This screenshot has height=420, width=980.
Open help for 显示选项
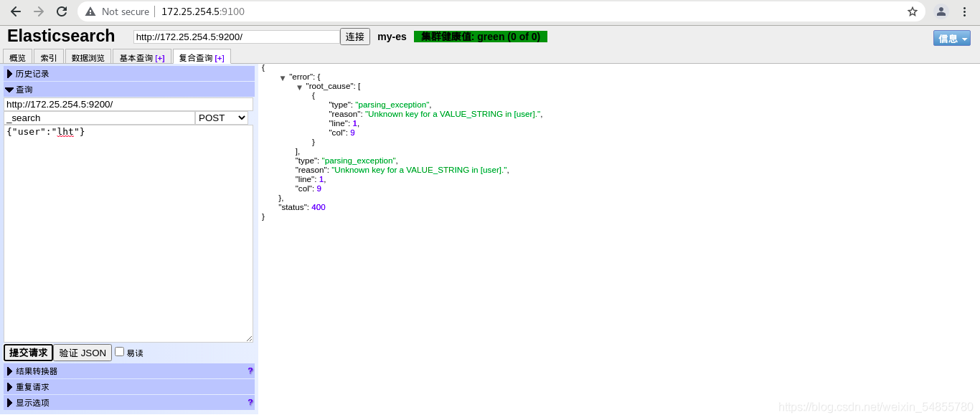(250, 402)
